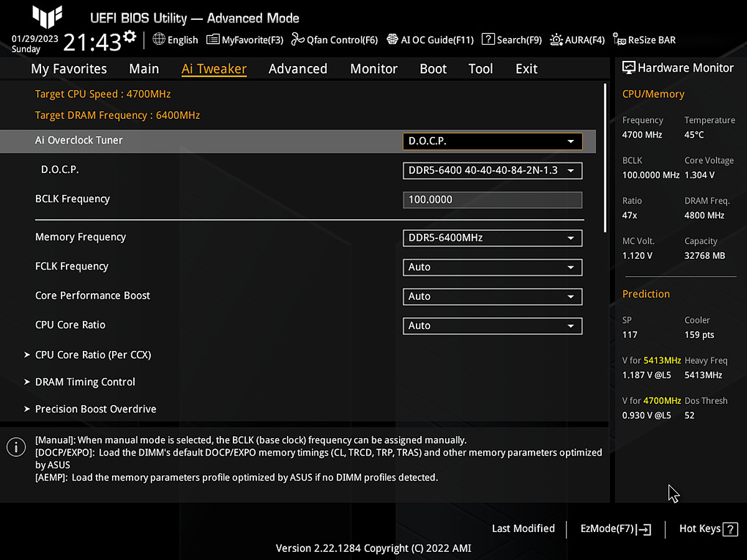
Task: Click the 0.930 V @L5 value
Action: (x=647, y=415)
